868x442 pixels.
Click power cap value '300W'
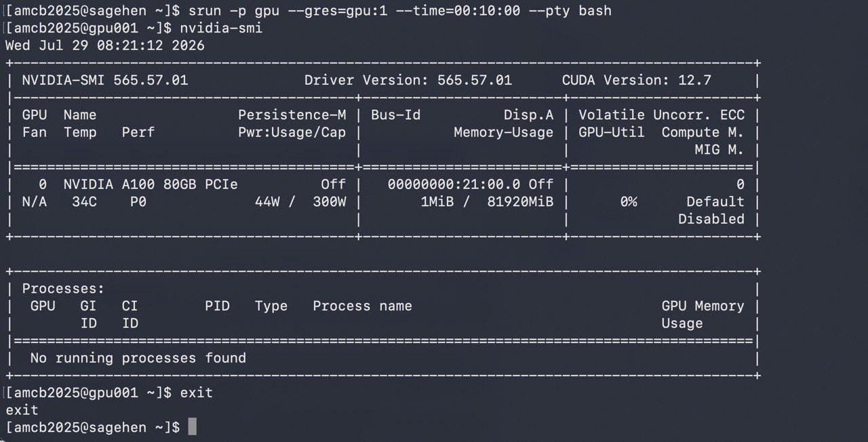pyautogui.click(x=330, y=202)
